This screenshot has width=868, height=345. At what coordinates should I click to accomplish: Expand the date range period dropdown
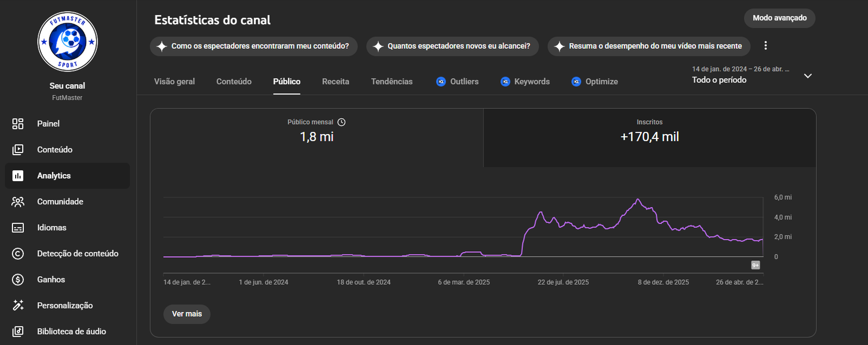point(807,76)
